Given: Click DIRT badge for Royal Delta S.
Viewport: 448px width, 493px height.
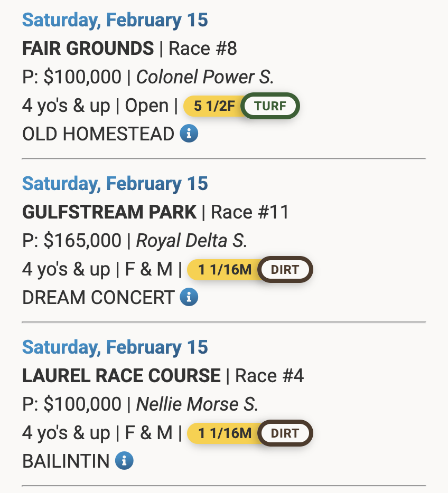Looking at the screenshot, I should (x=285, y=270).
